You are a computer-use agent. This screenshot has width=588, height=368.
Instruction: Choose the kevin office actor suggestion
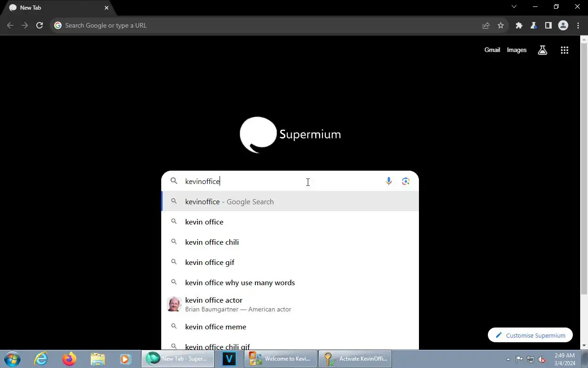pyautogui.click(x=290, y=304)
